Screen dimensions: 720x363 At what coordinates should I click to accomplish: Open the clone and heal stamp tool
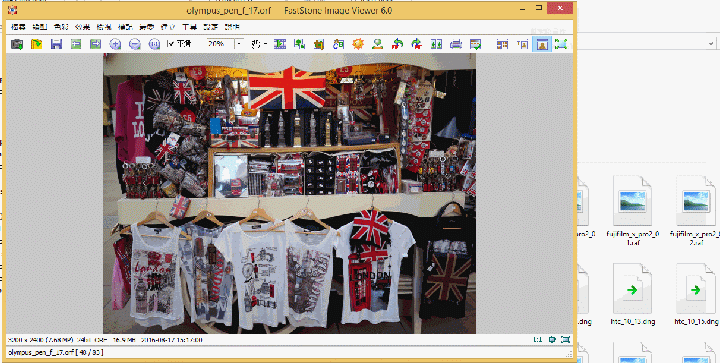(x=377, y=44)
